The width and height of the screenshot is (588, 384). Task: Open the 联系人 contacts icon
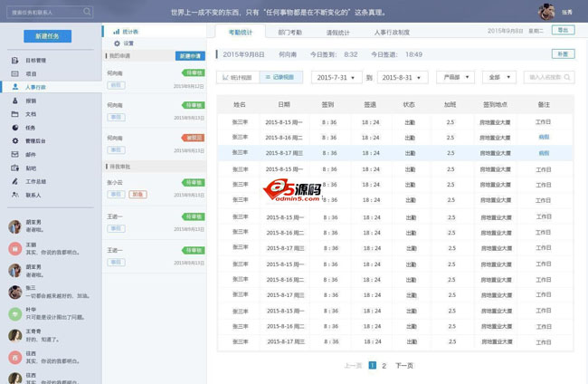pyautogui.click(x=15, y=195)
